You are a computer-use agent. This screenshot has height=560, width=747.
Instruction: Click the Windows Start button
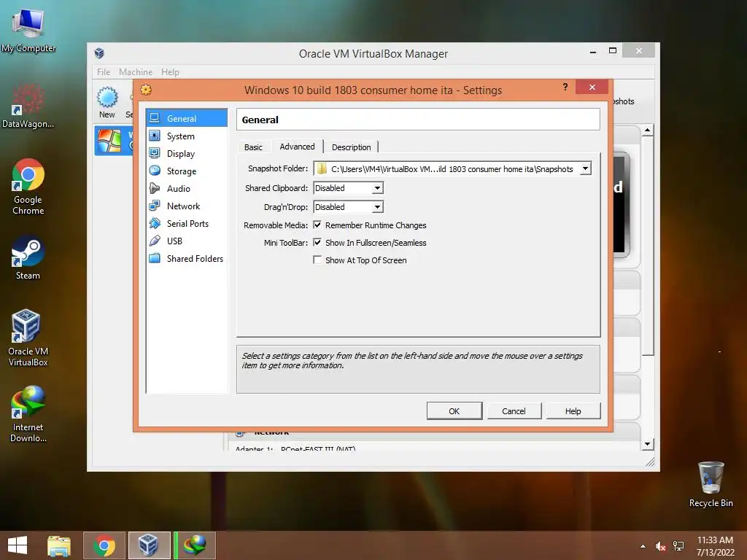18,545
